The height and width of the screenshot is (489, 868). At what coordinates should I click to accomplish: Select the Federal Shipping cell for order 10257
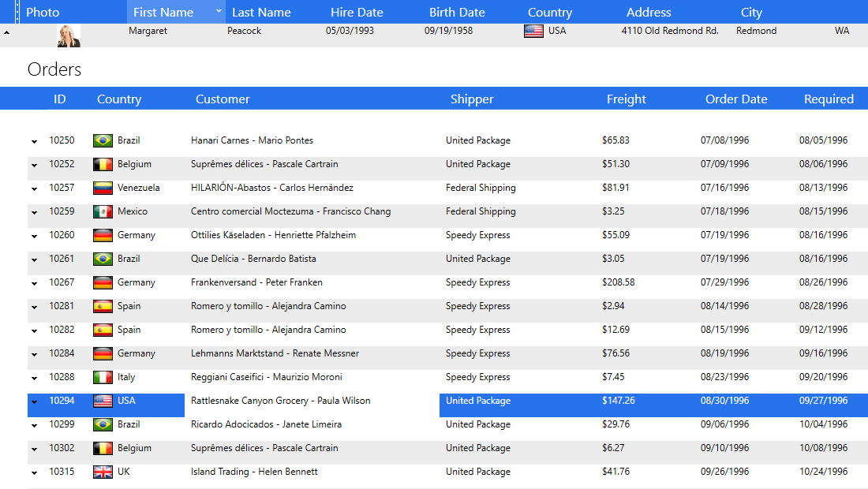tap(481, 189)
